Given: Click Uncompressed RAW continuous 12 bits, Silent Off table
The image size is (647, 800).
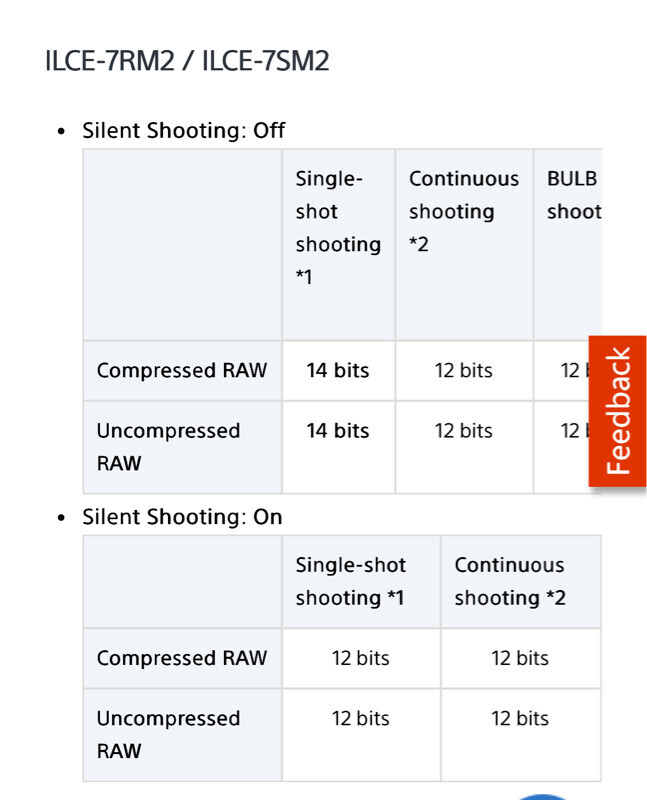Looking at the screenshot, I should tap(464, 431).
